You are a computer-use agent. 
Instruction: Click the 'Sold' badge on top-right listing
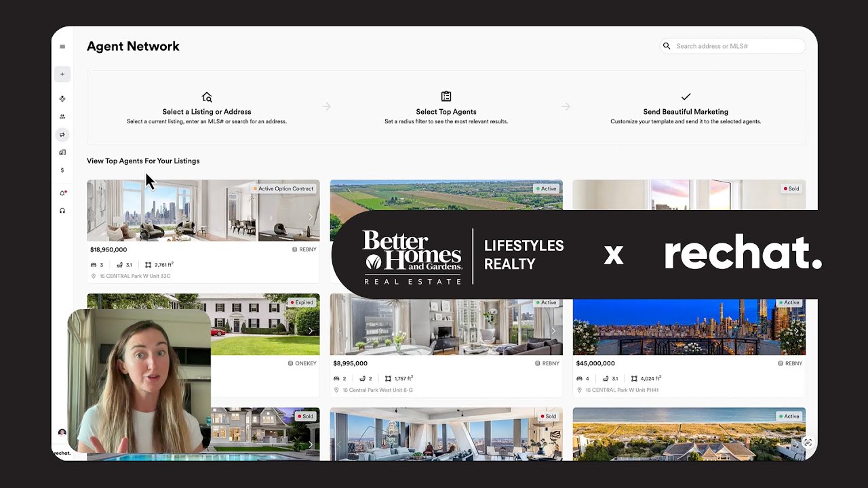(x=791, y=188)
